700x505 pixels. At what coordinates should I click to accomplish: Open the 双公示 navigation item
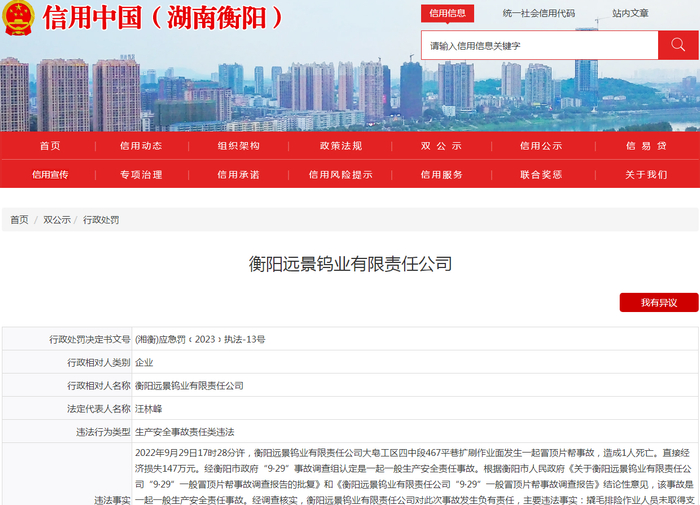(441, 146)
